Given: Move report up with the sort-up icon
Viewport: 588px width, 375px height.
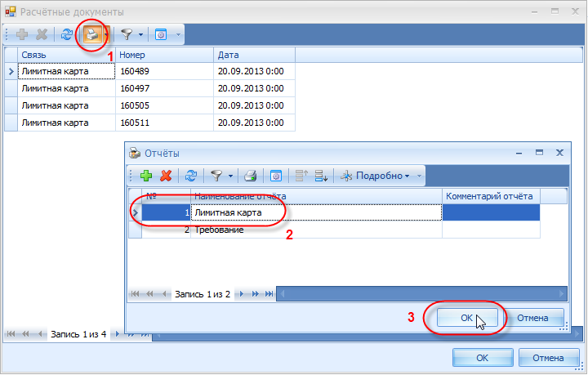Looking at the screenshot, I should click(301, 176).
